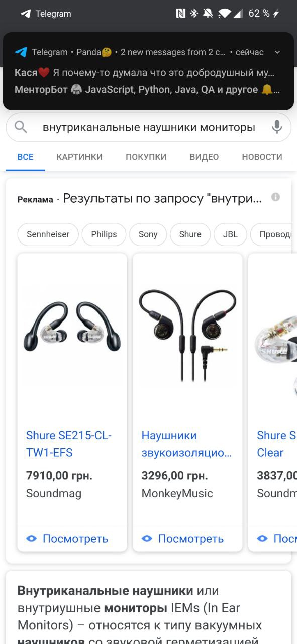
Task: Open the Shure SE215-CL-TW1-EFS product link
Action: [69, 444]
